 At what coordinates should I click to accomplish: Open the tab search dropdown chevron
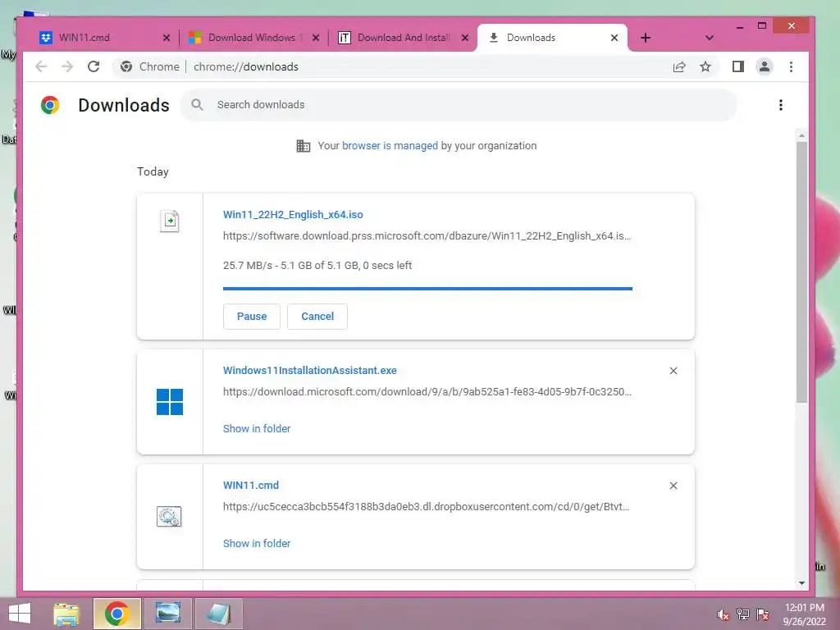point(710,38)
